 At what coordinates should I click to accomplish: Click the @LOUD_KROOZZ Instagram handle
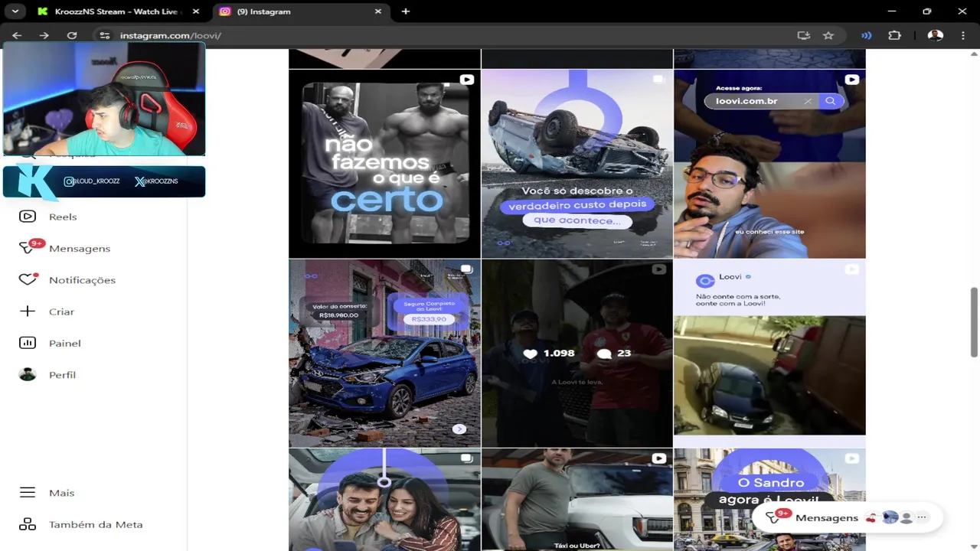coord(92,181)
